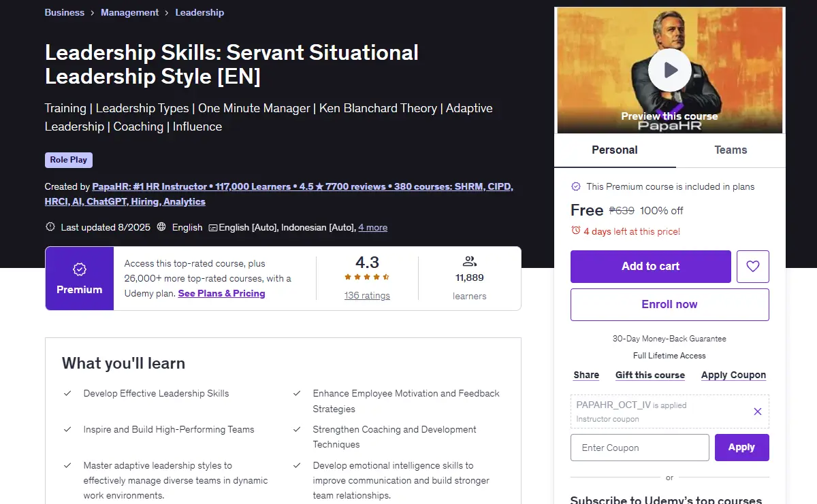
Task: Click the purple Apply coupon button
Action: 742,448
